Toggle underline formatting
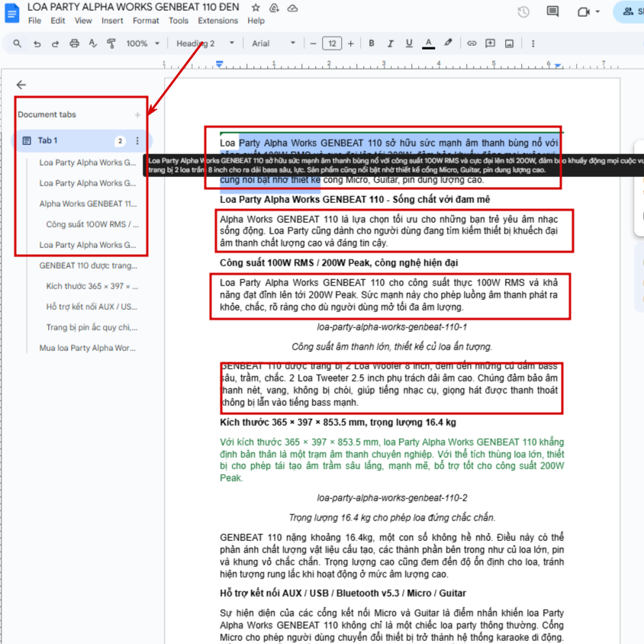 (x=409, y=43)
